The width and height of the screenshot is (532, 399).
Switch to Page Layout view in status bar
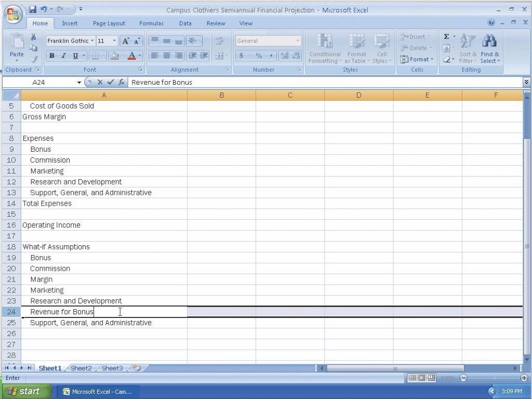421,378
